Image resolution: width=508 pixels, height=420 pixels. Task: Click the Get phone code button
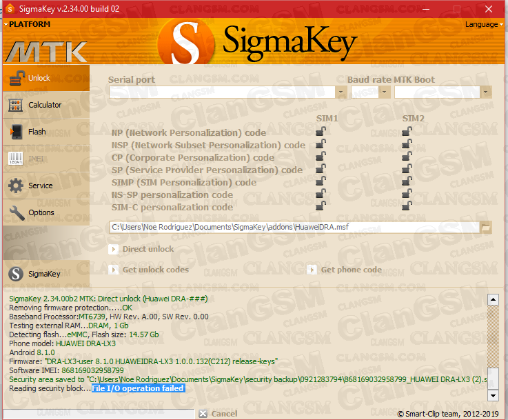(345, 270)
